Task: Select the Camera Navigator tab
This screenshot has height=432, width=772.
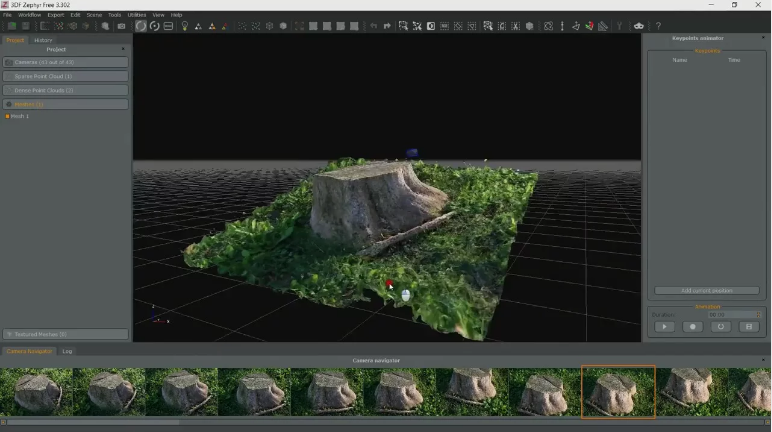Action: coord(30,351)
